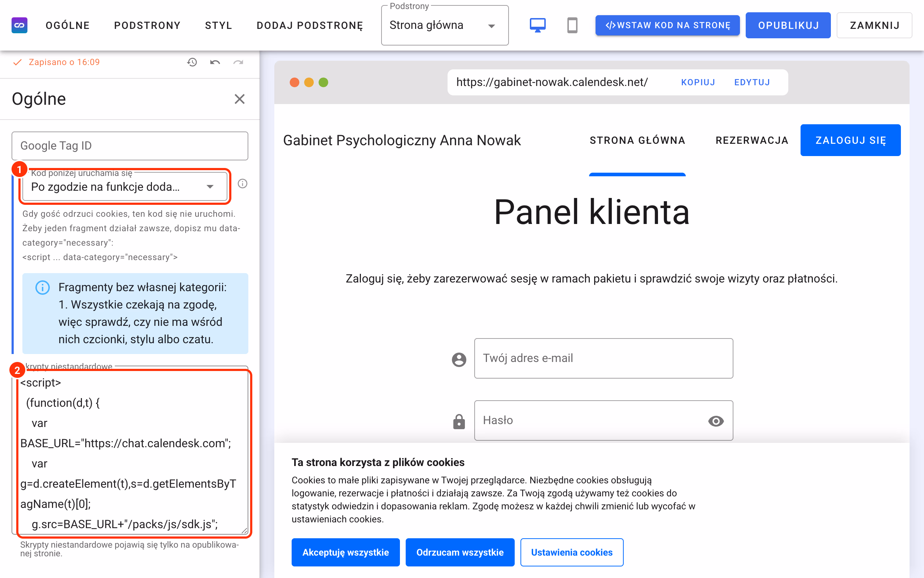The width and height of the screenshot is (924, 578).
Task: Click EDYTUJ next to site URL
Action: pyautogui.click(x=752, y=82)
